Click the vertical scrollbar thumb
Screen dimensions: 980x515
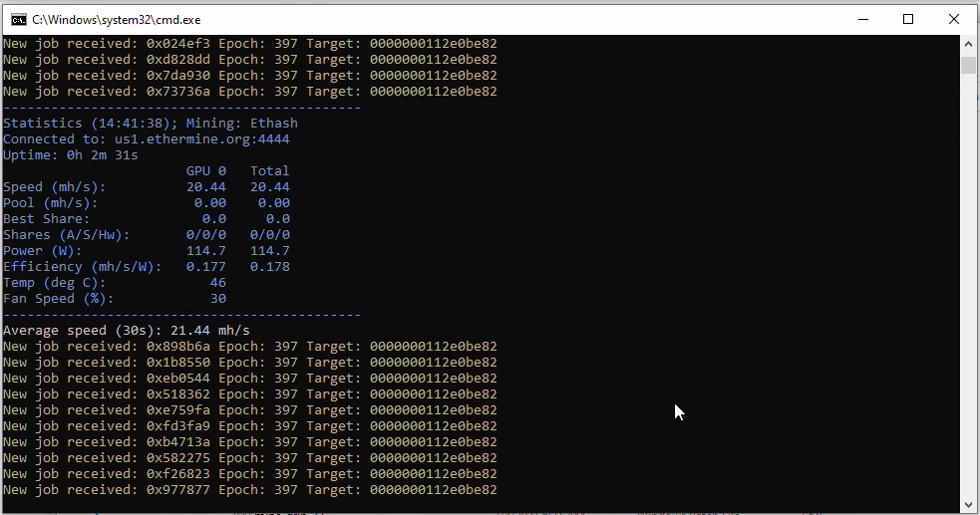(x=968, y=66)
